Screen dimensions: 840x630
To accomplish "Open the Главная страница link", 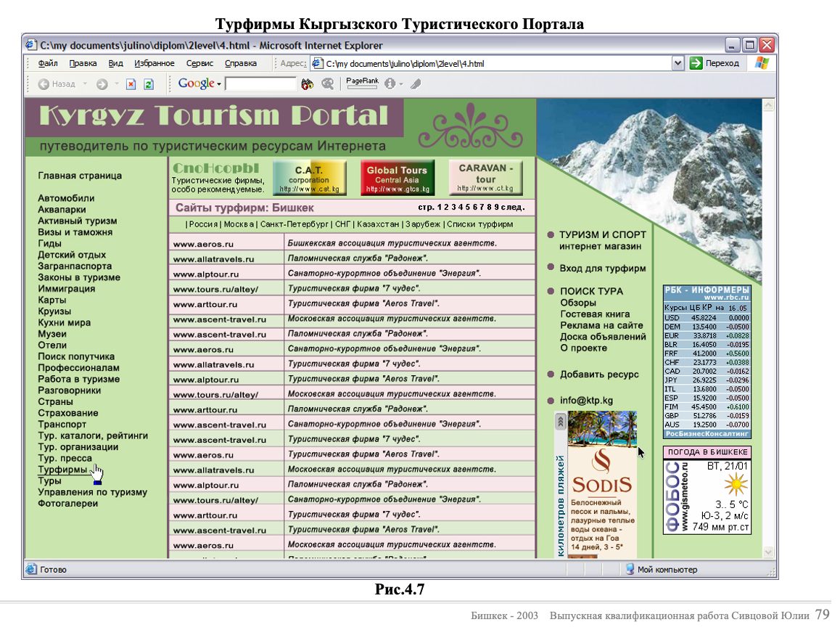I will 80,176.
